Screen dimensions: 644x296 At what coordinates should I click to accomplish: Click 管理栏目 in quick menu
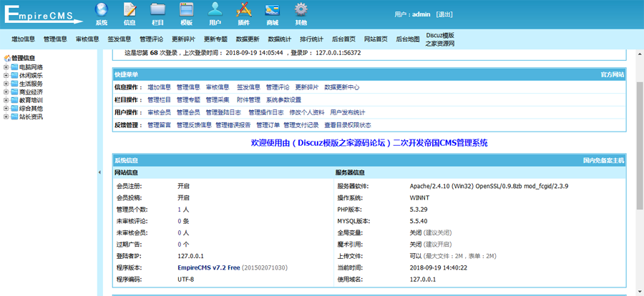coord(159,100)
